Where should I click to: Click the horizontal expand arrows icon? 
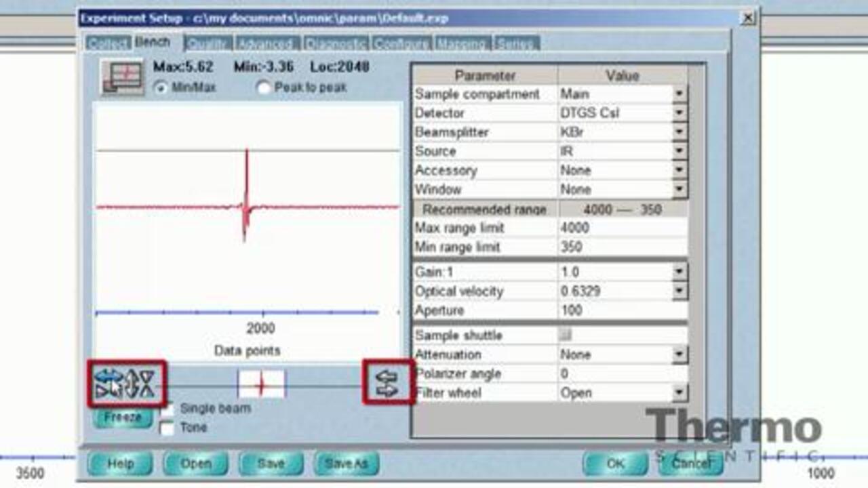(108, 383)
